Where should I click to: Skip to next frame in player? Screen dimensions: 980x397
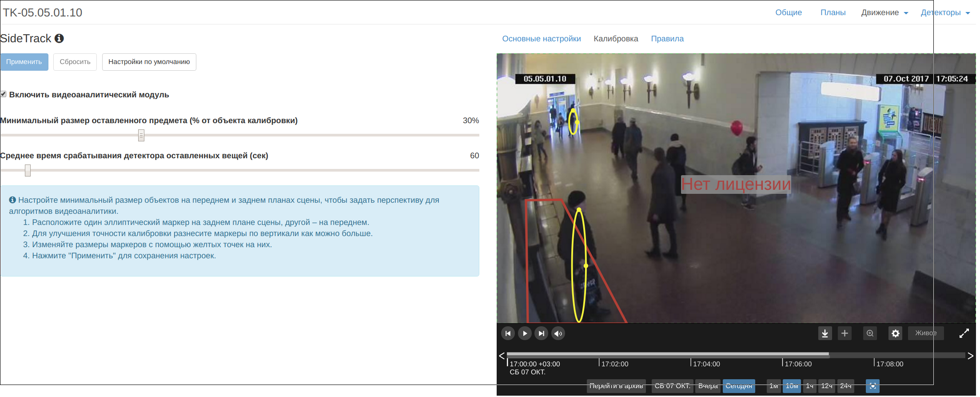[542, 333]
